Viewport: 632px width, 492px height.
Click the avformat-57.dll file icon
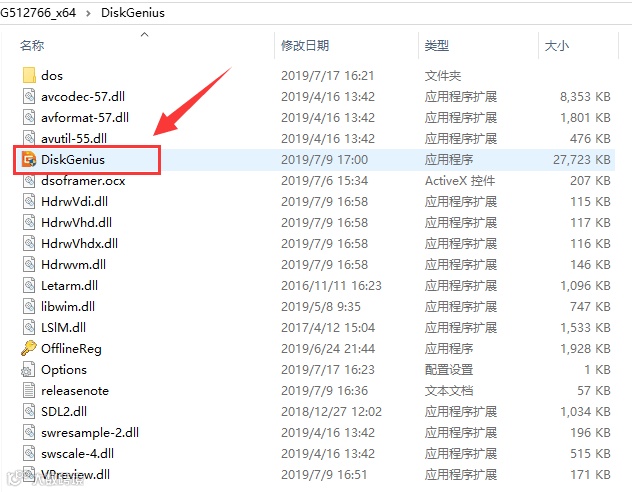click(x=29, y=117)
